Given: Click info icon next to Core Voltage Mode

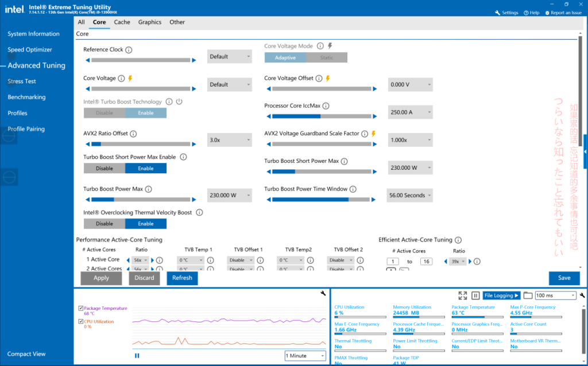Looking at the screenshot, I should point(320,46).
